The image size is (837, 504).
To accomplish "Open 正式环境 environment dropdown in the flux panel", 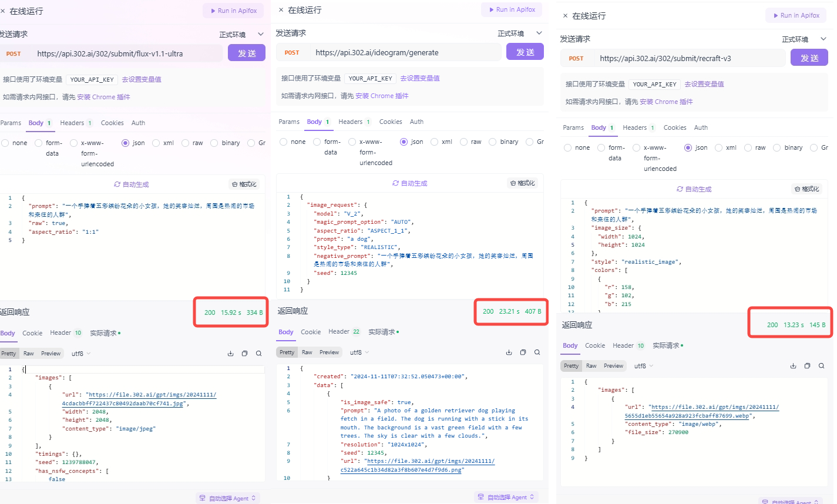I will (x=241, y=35).
